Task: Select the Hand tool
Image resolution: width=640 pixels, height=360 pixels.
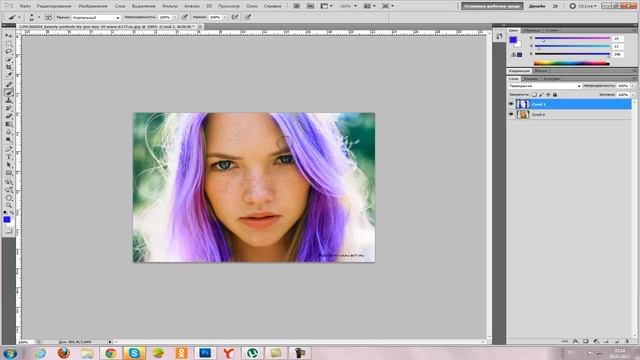Action: click(9, 198)
